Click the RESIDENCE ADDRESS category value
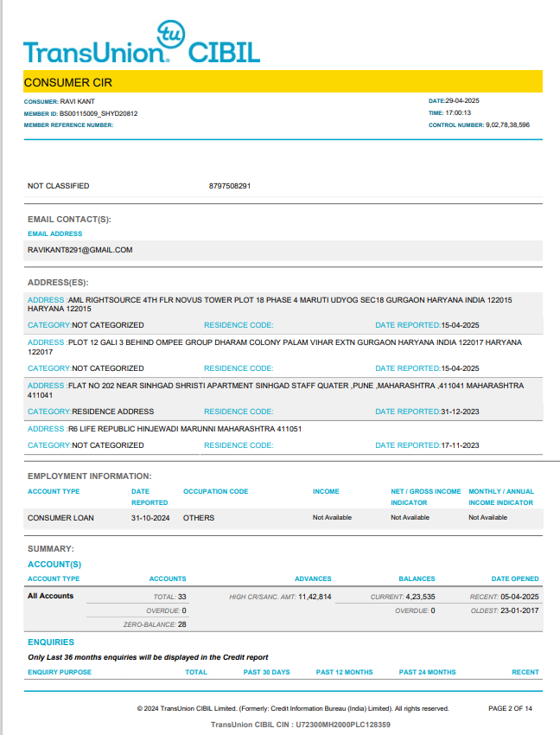The height and width of the screenshot is (735, 560). [x=113, y=412]
